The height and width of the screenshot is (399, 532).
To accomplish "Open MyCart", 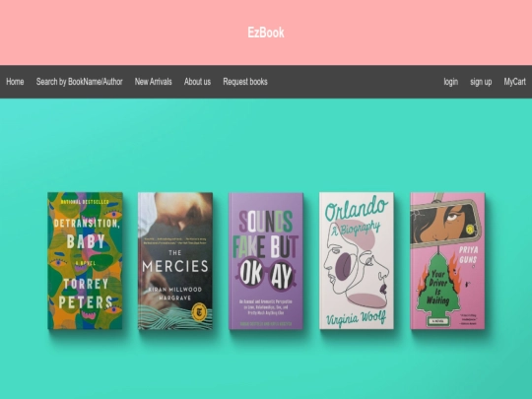I will 514,82.
